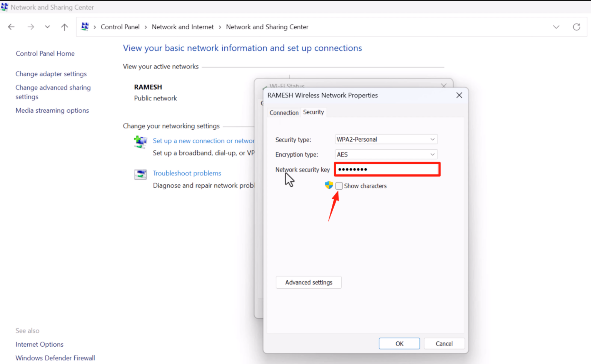
Task: Click the forward navigation arrow
Action: coord(30,27)
